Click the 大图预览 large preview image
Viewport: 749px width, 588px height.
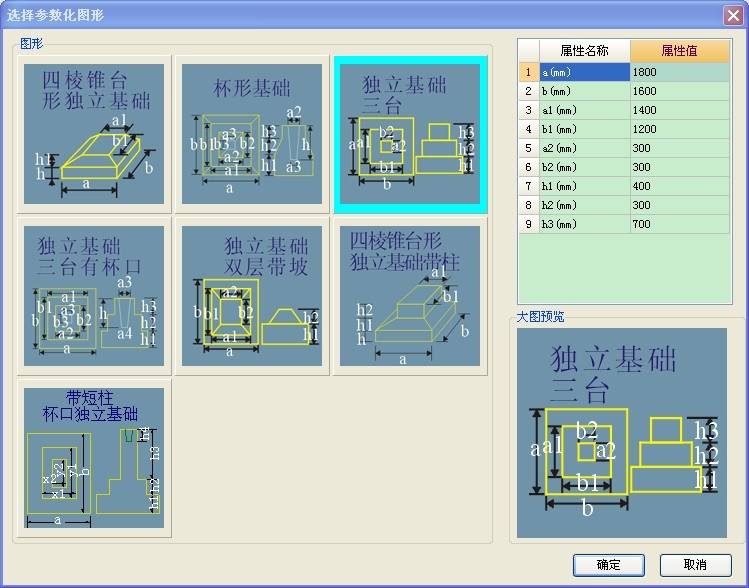pyautogui.click(x=622, y=433)
